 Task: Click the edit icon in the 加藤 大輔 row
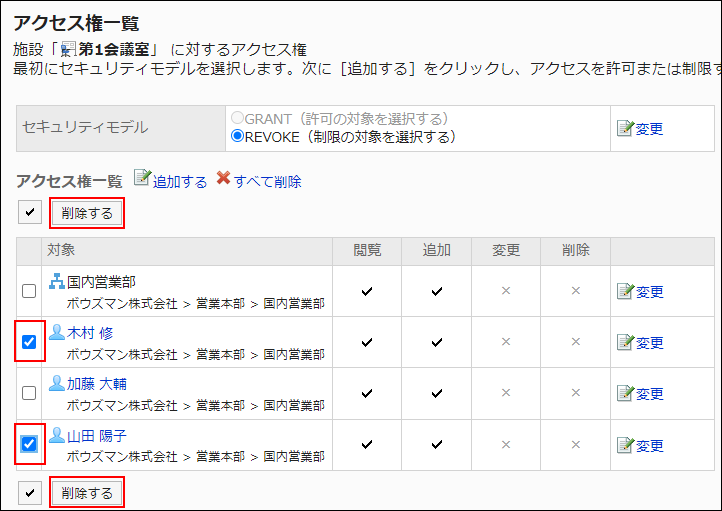(625, 393)
